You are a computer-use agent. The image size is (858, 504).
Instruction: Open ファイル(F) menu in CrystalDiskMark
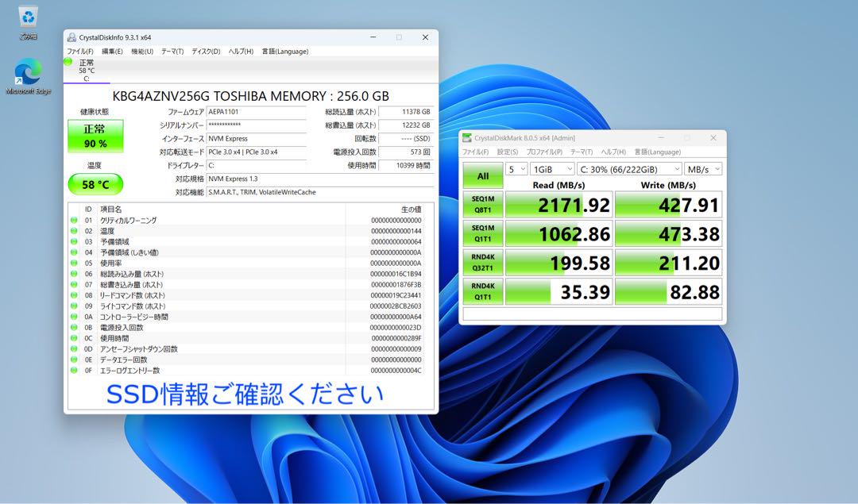[x=476, y=152]
